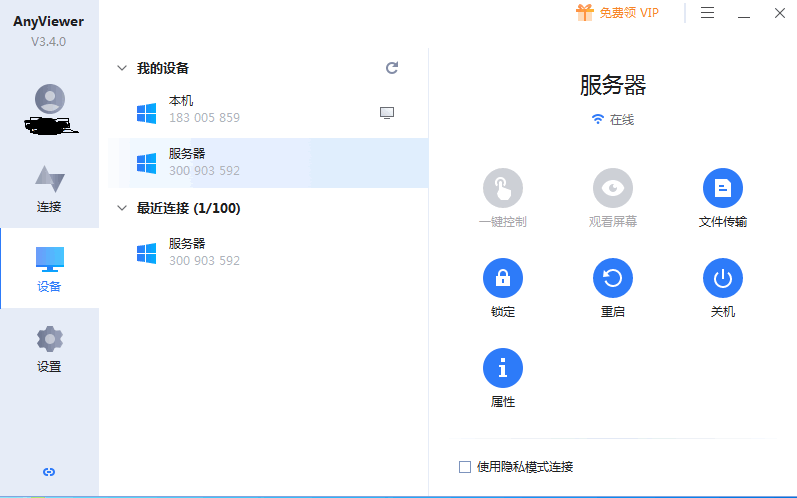This screenshot has height=498, width=797.
Task: Click the Restart (重启) icon
Action: coord(612,278)
